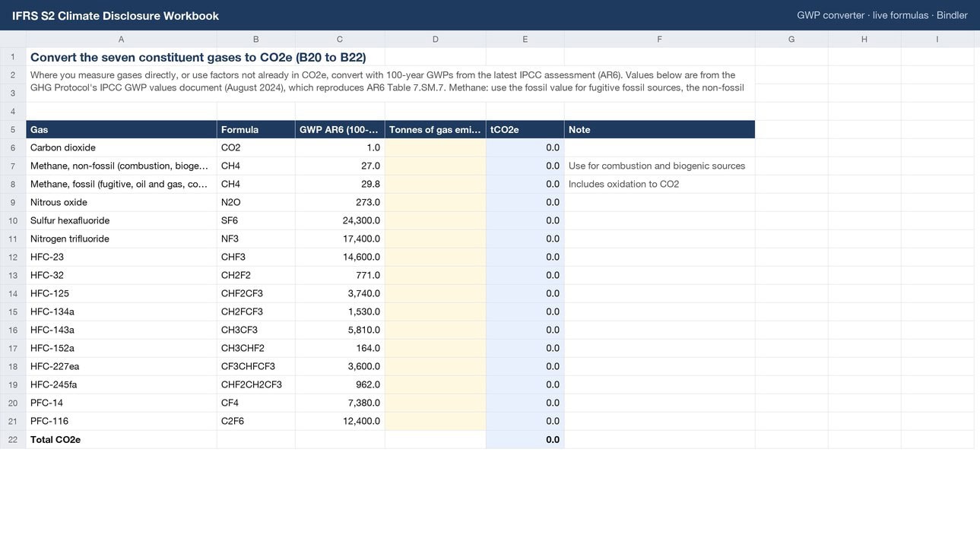The width and height of the screenshot is (980, 547).
Task: Click the tonnes input for PFC-116
Action: pos(435,421)
